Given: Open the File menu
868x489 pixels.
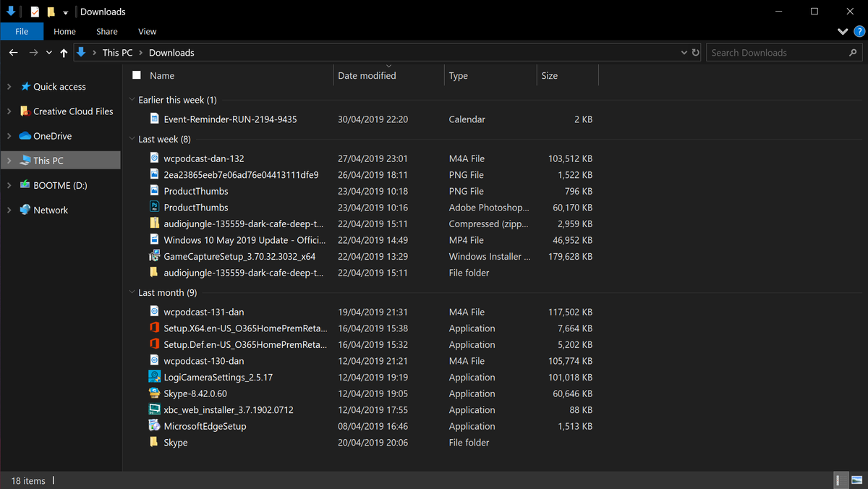Looking at the screenshot, I should pos(22,32).
